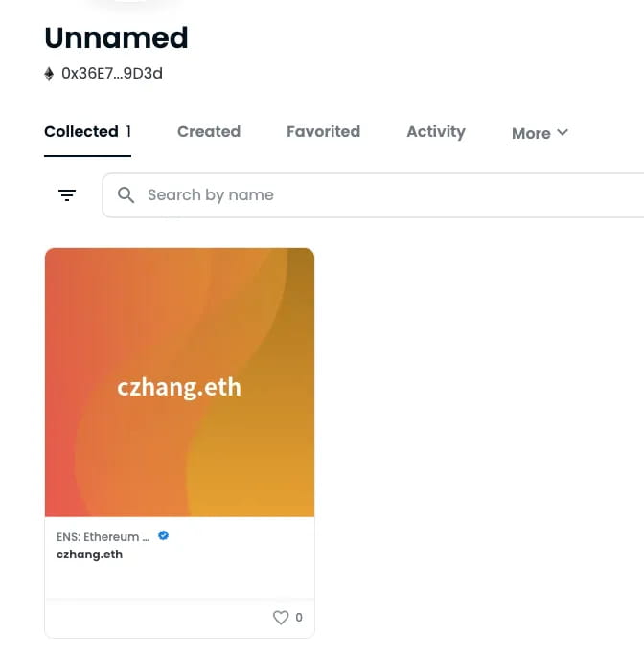Click the Ethereum logo beside the wallet address
The image size is (644, 657).
(50, 74)
